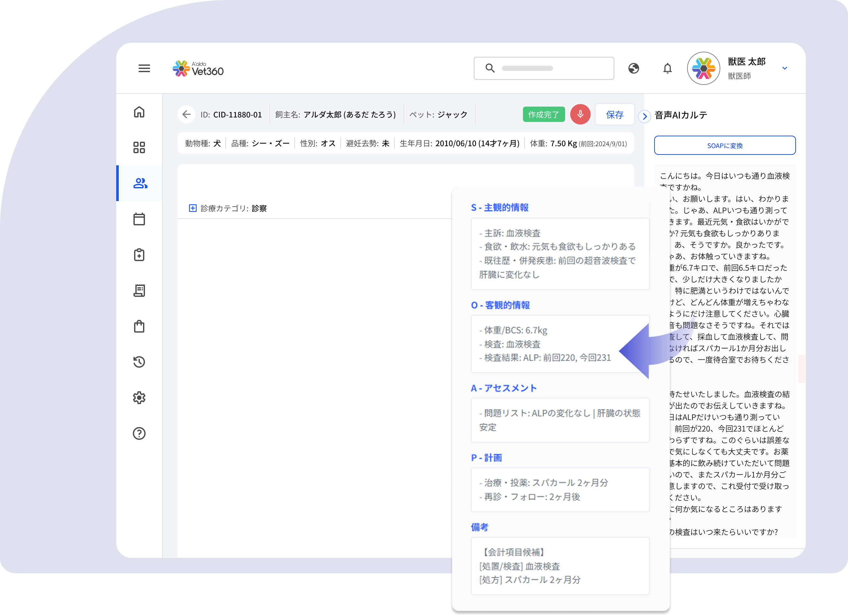Click the 音声AIカルテ heading
This screenshot has height=616, width=848.
pyautogui.click(x=681, y=115)
